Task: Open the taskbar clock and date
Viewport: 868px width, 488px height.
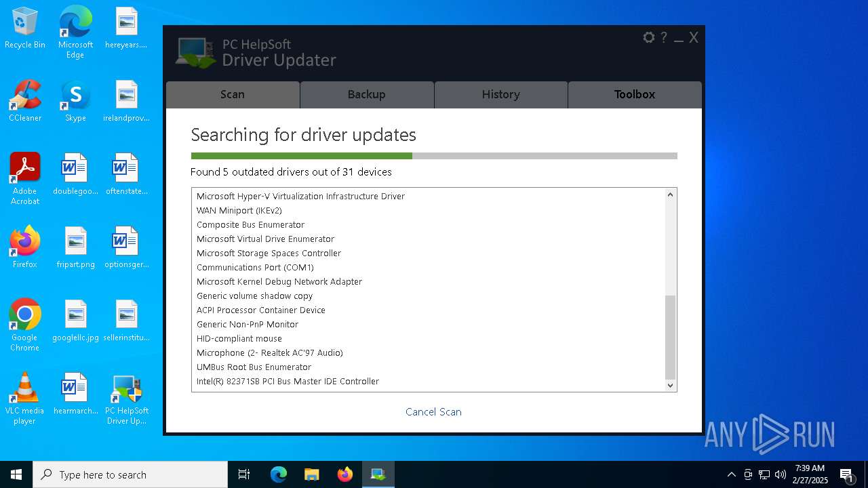Action: pos(810,474)
